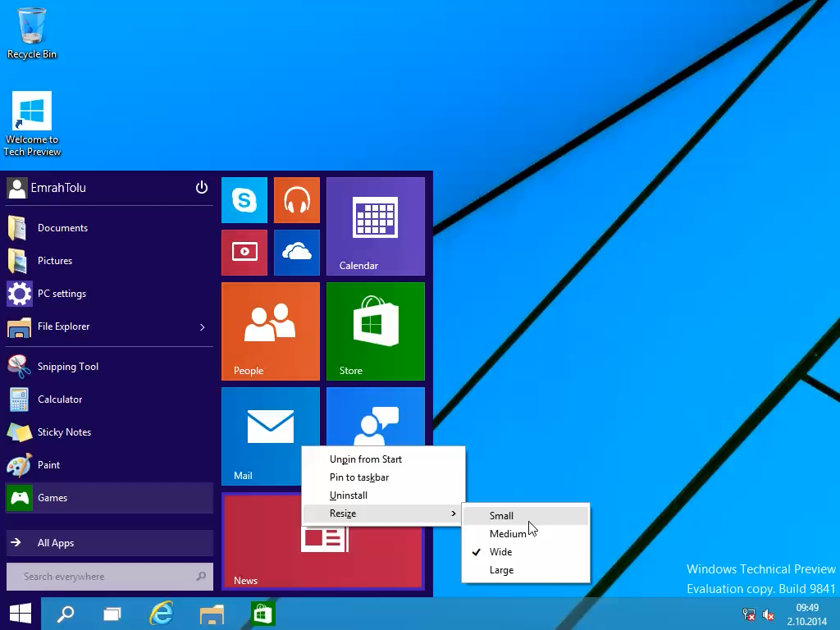Screen dimensions: 840x630
Task: Open Welcome to Tech Preview shortcut
Action: [x=32, y=124]
